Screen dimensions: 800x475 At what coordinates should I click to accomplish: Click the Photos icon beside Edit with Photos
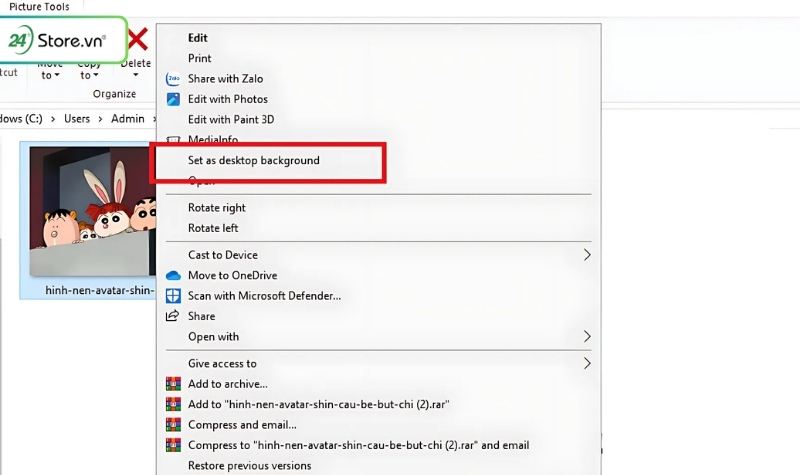tap(172, 99)
